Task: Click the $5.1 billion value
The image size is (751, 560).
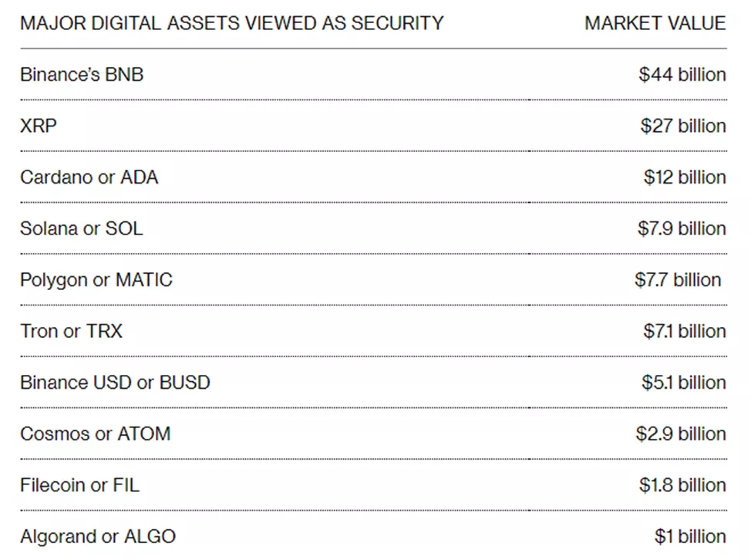Action: point(683,383)
